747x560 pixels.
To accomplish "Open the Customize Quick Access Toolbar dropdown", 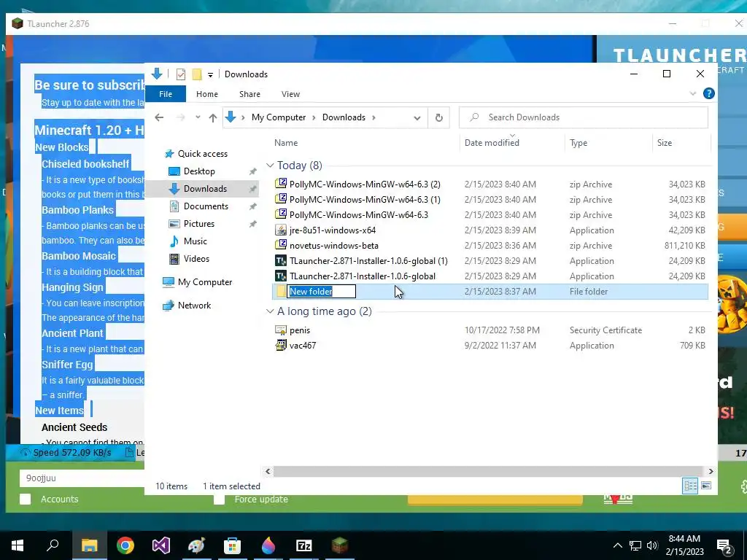I will tap(210, 75).
